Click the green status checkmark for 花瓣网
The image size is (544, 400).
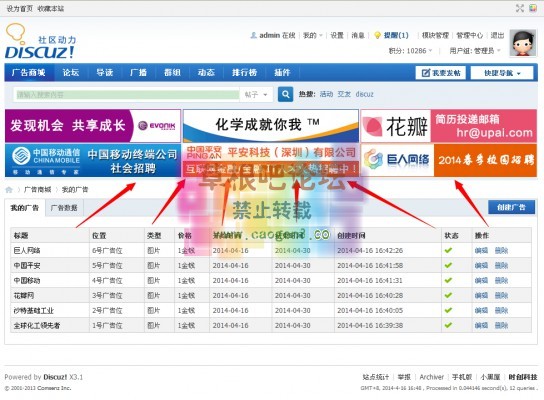coord(448,295)
